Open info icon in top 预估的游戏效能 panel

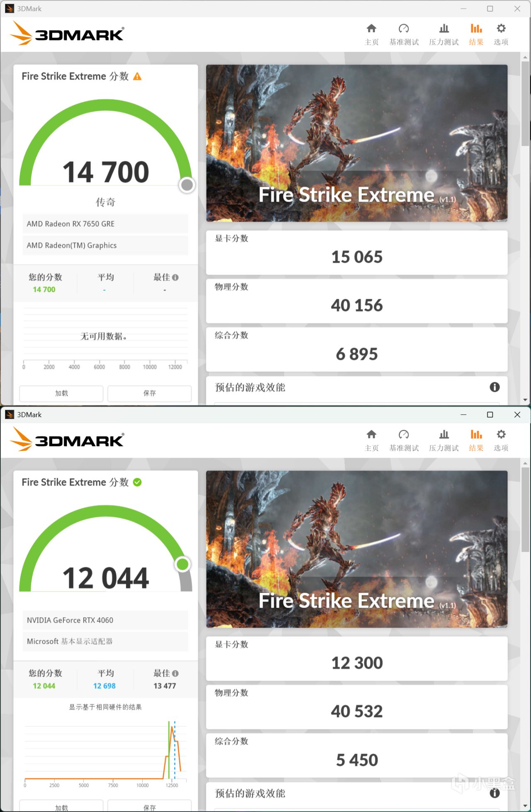494,387
